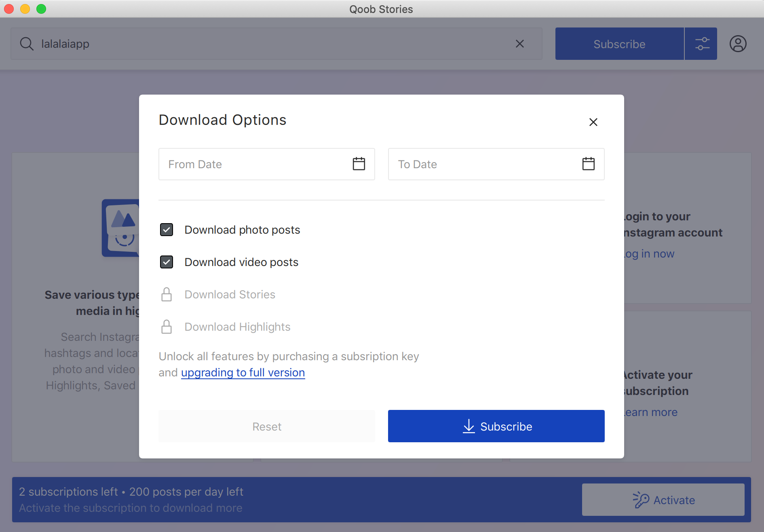Image resolution: width=764 pixels, height=532 pixels.
Task: Click the locked Download Stories label
Action: (230, 294)
